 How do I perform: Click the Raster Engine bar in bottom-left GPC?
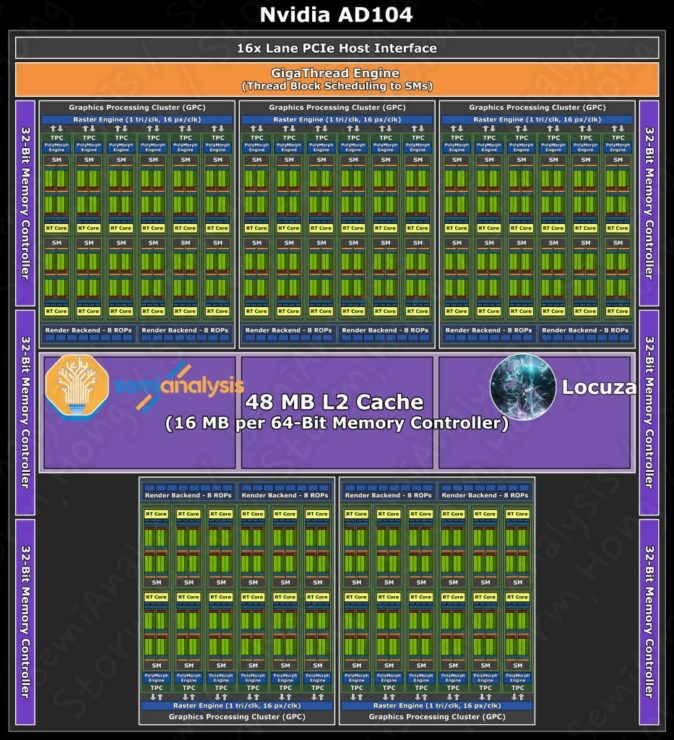pyautogui.click(x=237, y=706)
